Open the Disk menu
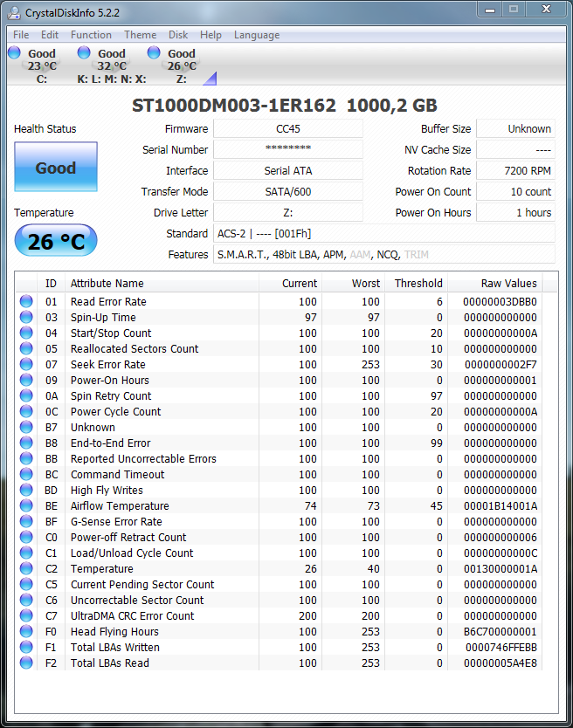The height and width of the screenshot is (728, 573). [x=178, y=35]
